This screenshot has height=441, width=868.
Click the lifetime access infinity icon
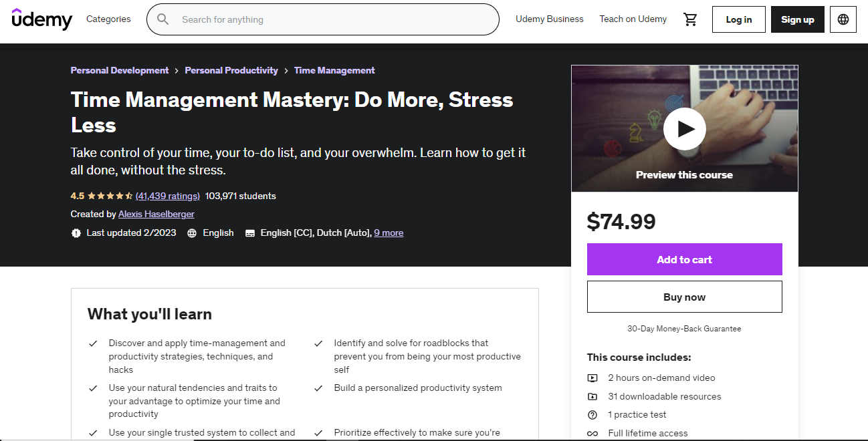592,434
